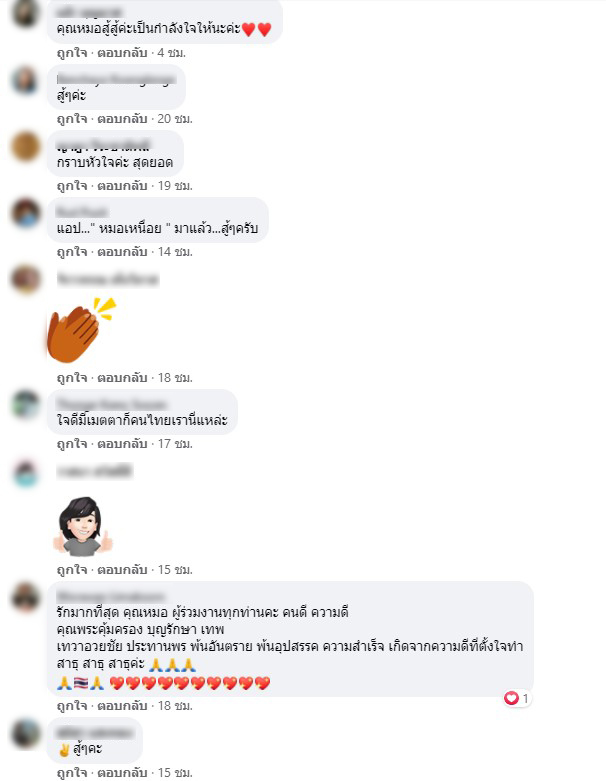Like the comment posted 20 ชม. ago
This screenshot has height=781, width=606.
[72, 119]
